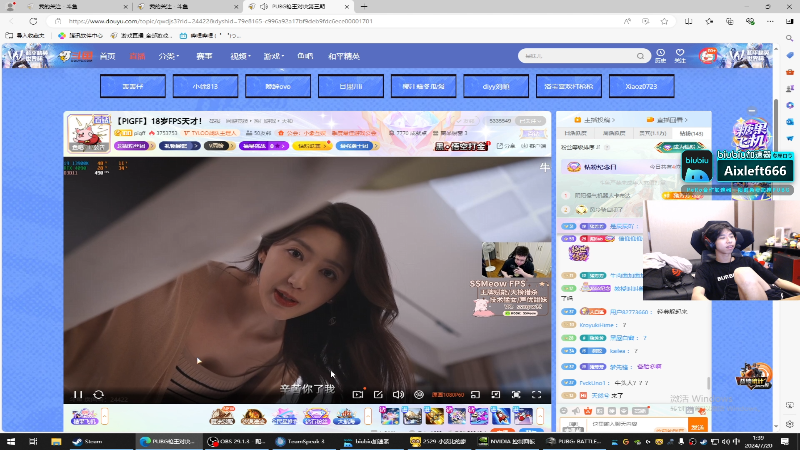Add this page to browser favorites star
Image resolution: width=800 pixels, height=450 pixels.
[664, 21]
